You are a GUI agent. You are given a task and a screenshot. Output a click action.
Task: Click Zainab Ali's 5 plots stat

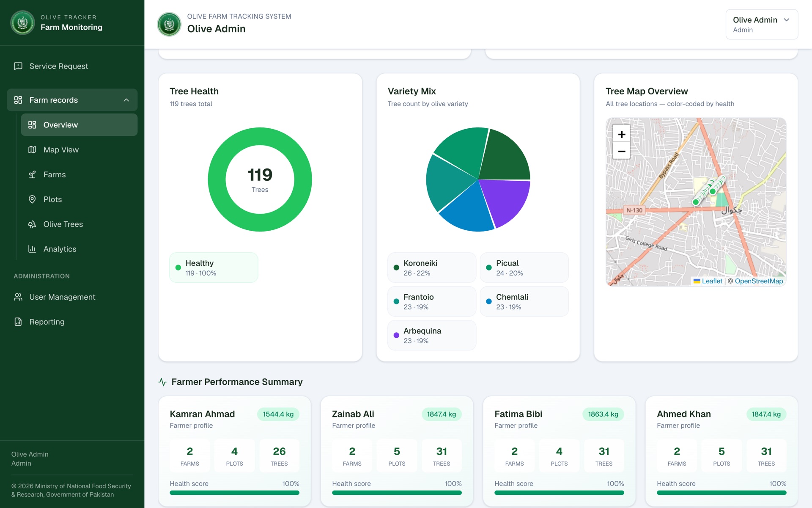coord(397,456)
